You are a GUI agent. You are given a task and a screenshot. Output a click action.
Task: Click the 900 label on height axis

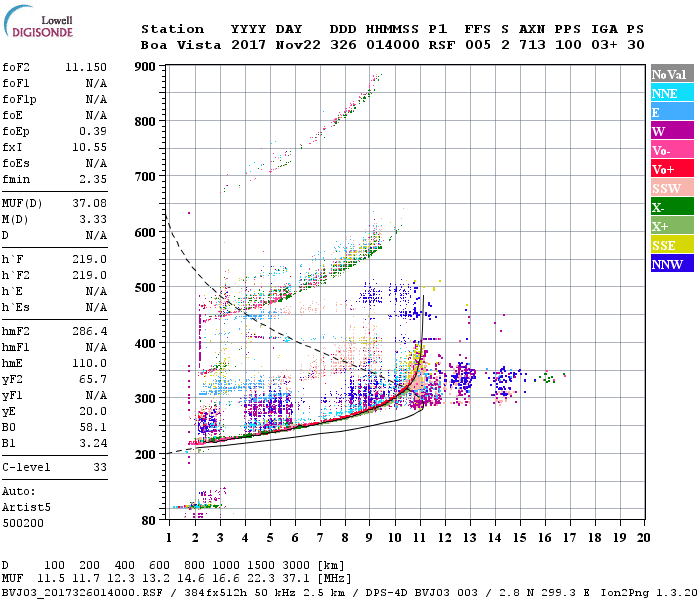(145, 67)
